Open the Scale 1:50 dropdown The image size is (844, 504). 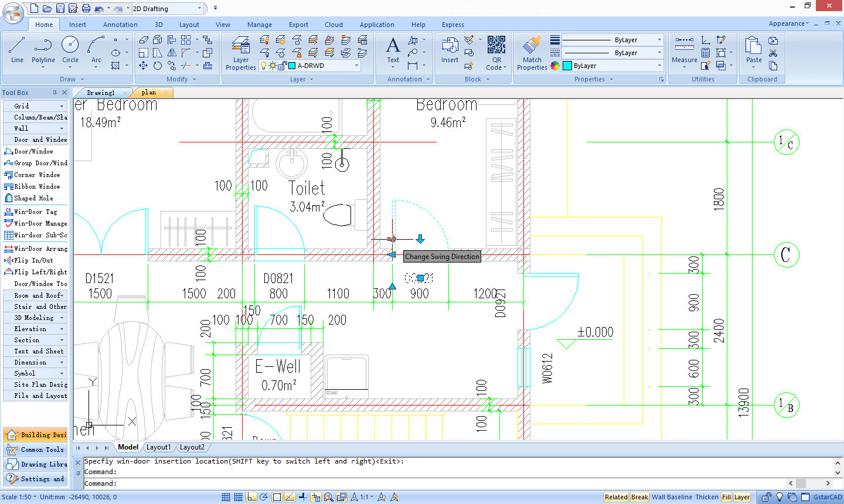tap(19, 497)
